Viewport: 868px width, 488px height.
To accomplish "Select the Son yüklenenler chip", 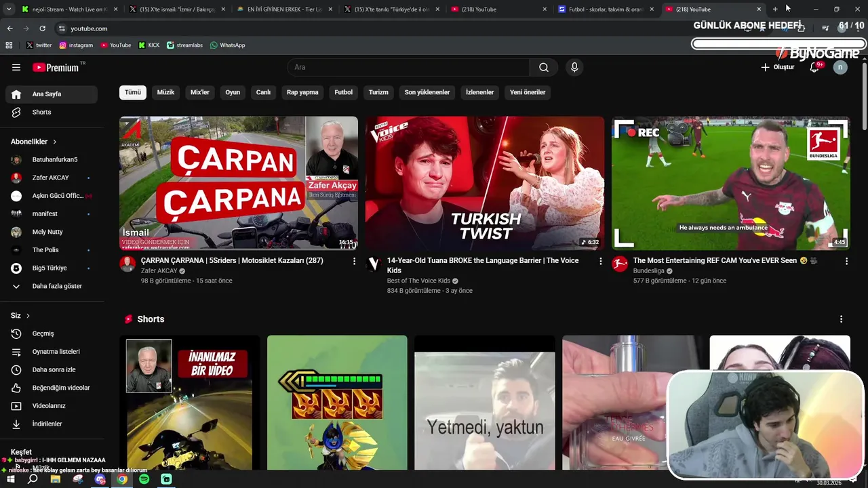I will click(427, 92).
